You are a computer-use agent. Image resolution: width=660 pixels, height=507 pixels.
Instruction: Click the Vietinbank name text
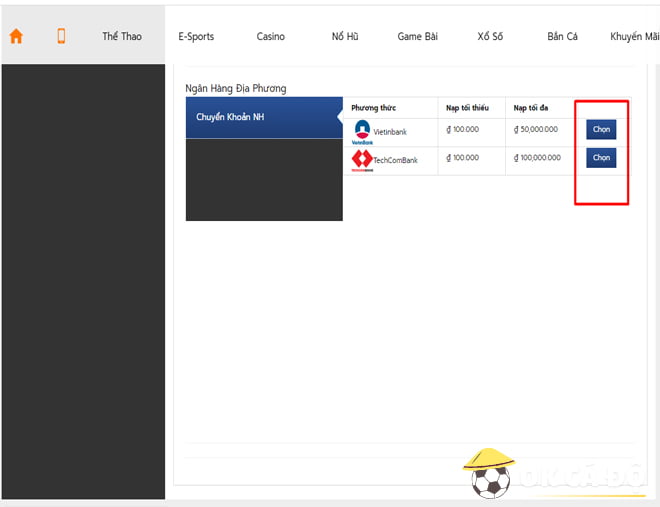click(390, 132)
